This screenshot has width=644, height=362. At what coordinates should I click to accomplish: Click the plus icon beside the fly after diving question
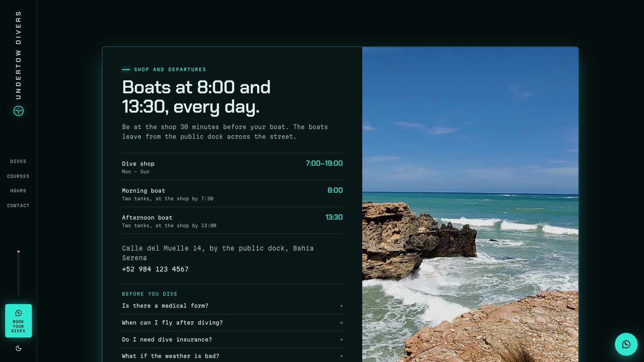(x=341, y=323)
